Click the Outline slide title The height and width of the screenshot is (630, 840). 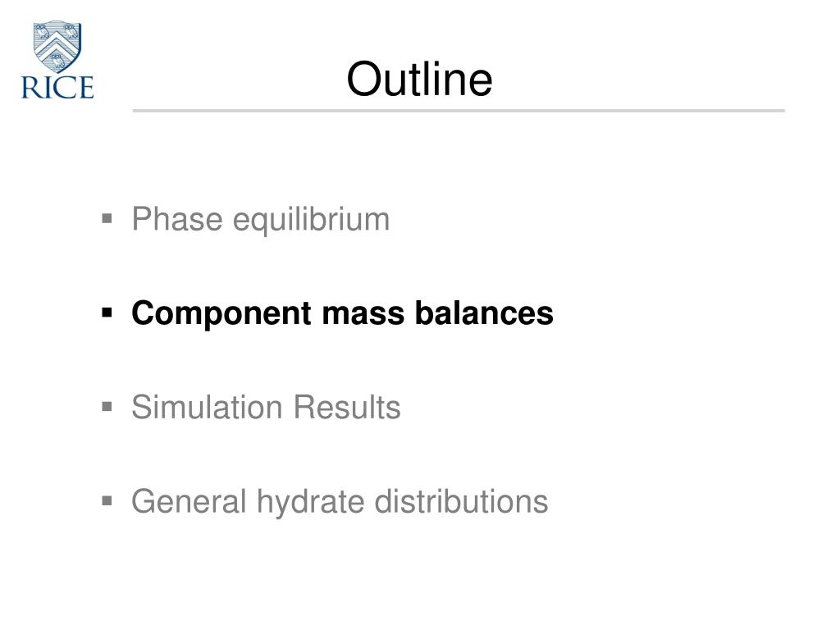pos(419,79)
